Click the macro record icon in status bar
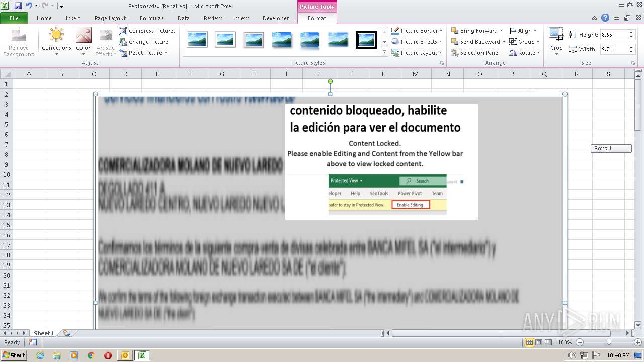Viewport: 644px width, 362px height. click(33, 342)
